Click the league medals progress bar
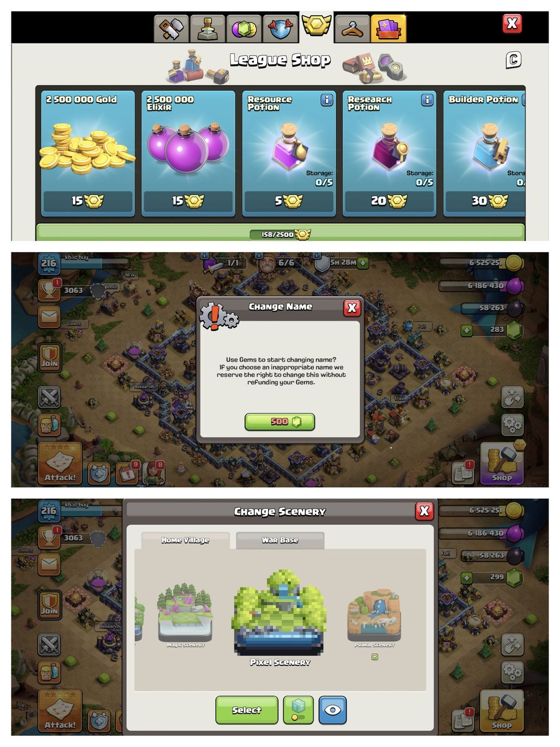This screenshot has height=747, width=560. [x=281, y=233]
